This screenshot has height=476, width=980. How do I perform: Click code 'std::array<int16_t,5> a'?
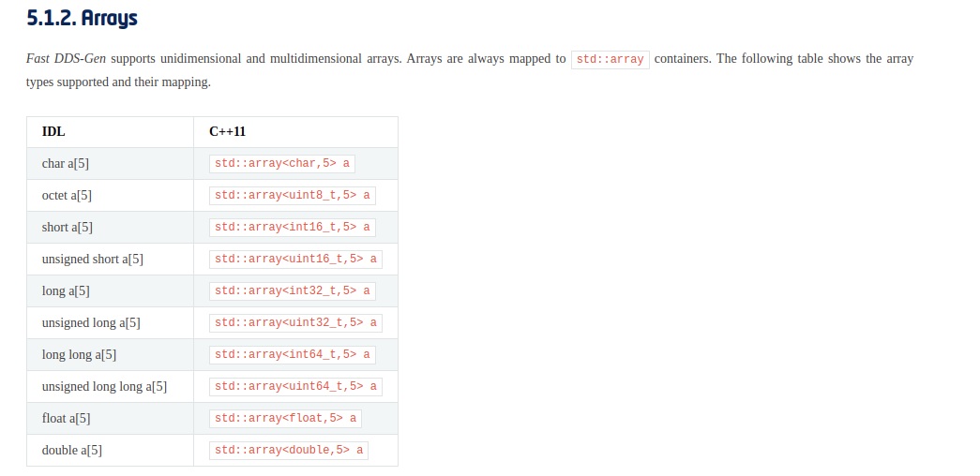point(293,228)
